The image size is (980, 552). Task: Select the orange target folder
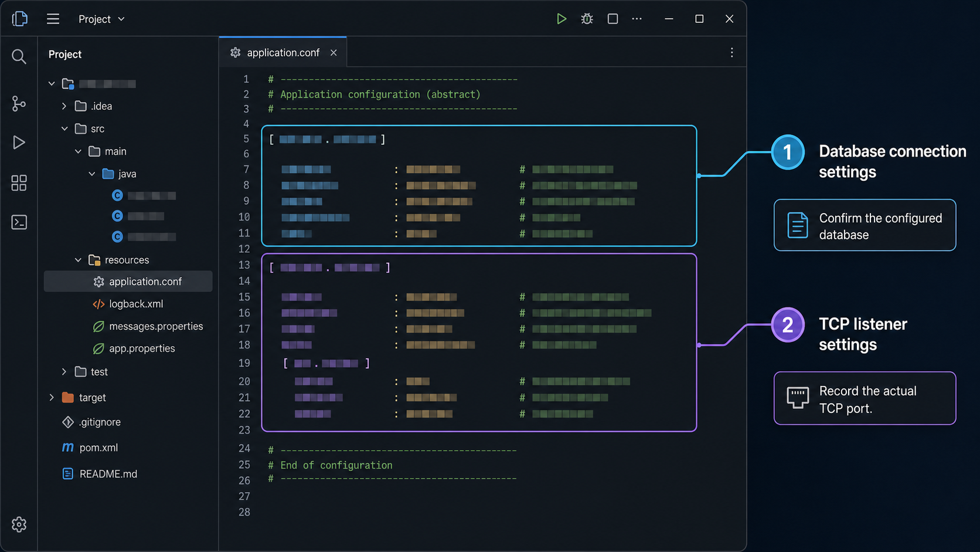tap(68, 398)
